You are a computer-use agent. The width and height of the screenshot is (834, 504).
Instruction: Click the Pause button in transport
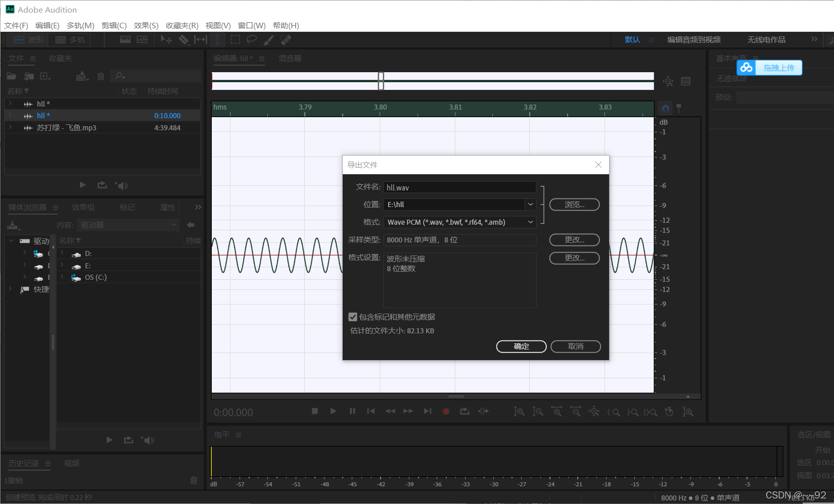(352, 411)
